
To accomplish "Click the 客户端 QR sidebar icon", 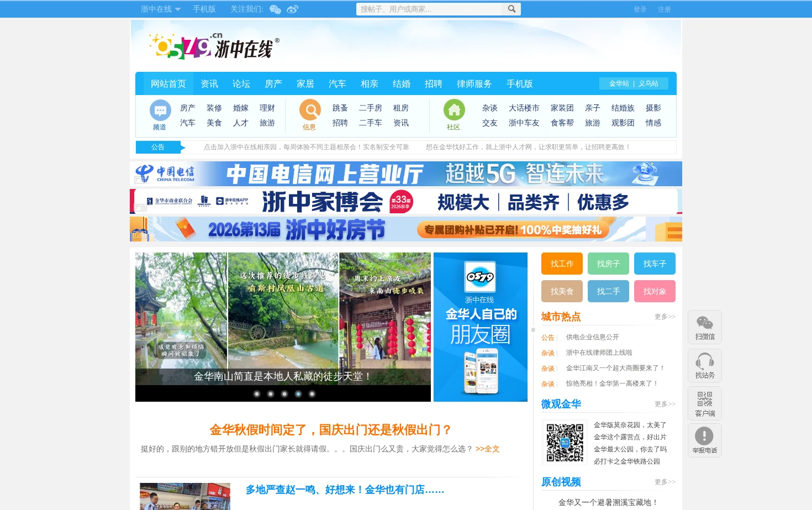I will [705, 403].
